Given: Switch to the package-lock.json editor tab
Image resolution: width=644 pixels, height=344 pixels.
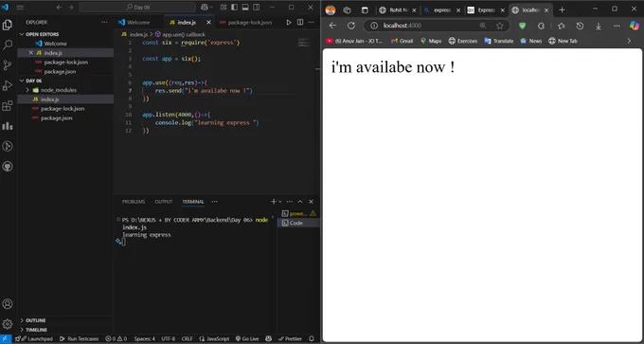Looking at the screenshot, I should click(246, 22).
